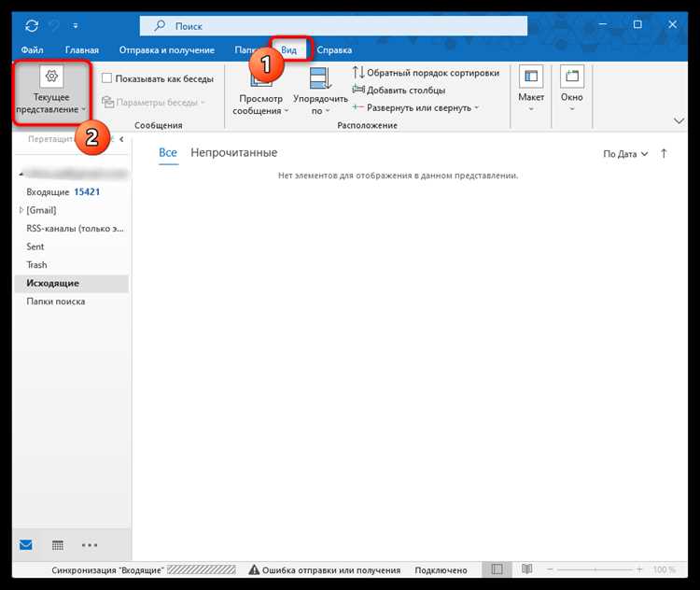Collapse the blurred account node in folder tree
Viewport: 700px width, 590px height.
click(21, 174)
